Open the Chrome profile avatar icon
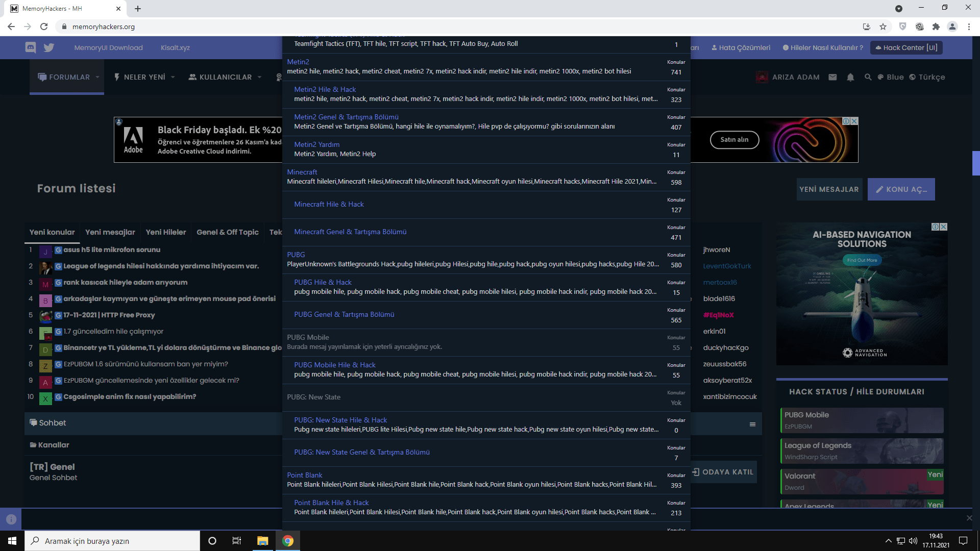The width and height of the screenshot is (980, 551). 952,27
